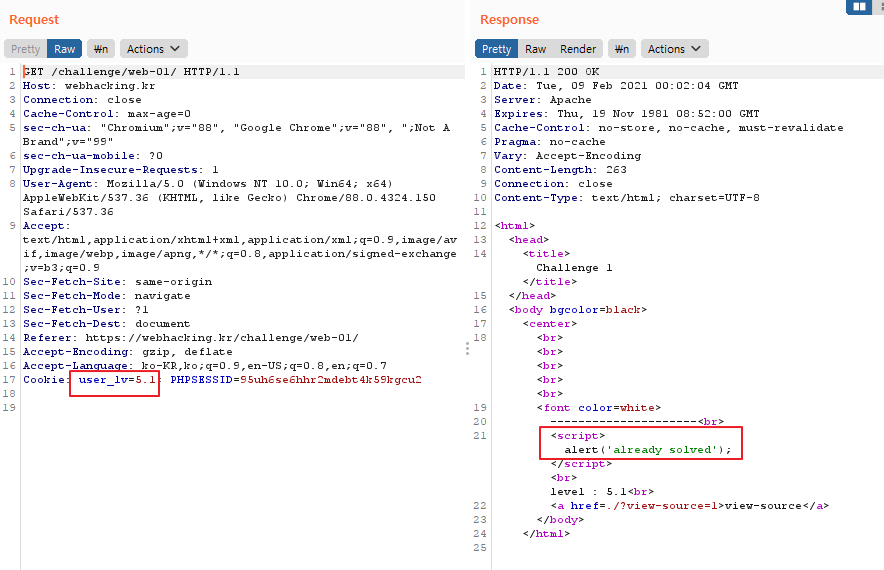Open the Request Actions dropdown

153,49
